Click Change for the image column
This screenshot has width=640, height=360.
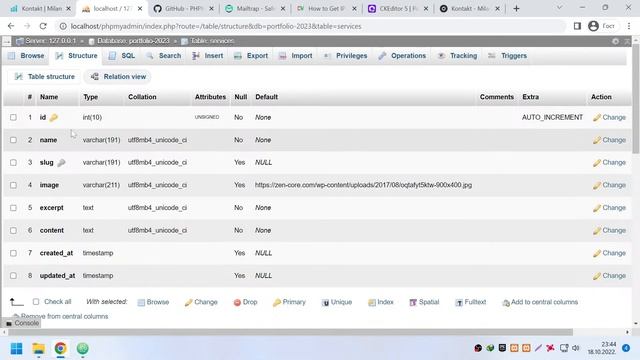tap(609, 185)
